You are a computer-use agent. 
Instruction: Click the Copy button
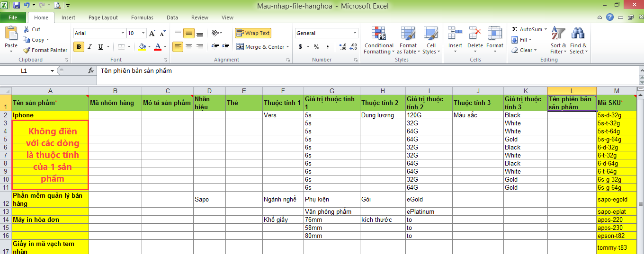click(x=36, y=40)
